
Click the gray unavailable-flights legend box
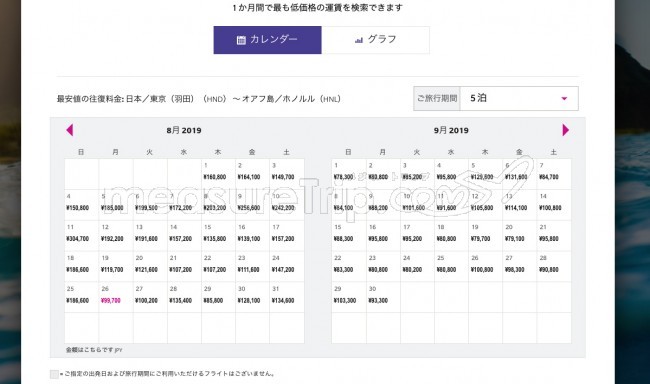click(54, 374)
